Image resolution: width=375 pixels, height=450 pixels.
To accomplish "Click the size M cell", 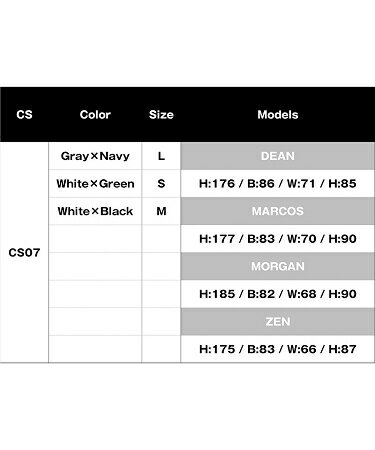I will tap(161, 211).
